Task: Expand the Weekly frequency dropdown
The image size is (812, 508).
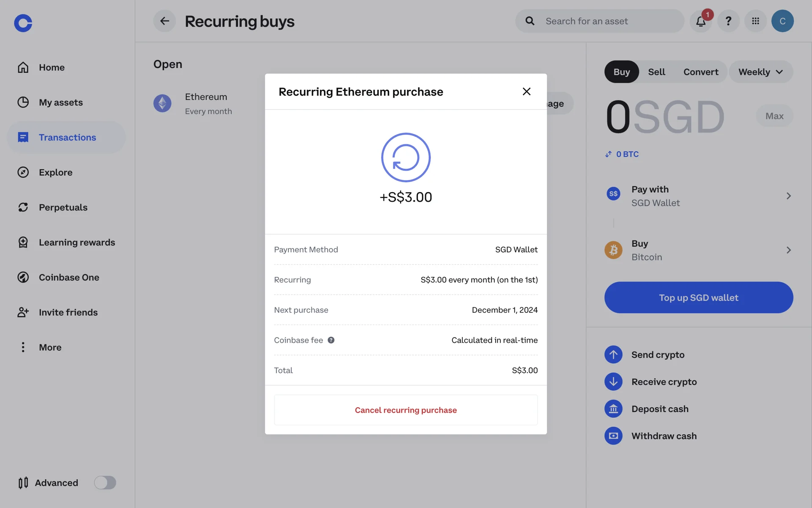Action: pyautogui.click(x=760, y=72)
